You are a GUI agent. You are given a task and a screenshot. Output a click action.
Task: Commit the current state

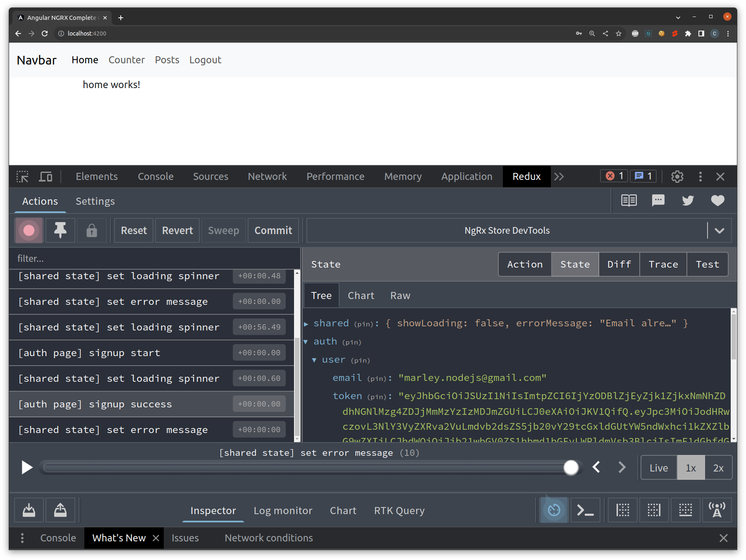coord(273,230)
